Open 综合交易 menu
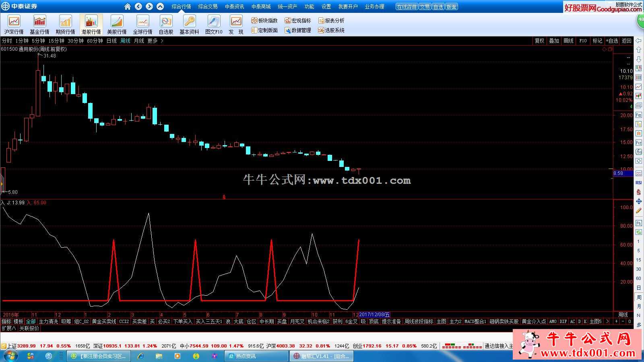 click(x=208, y=6)
